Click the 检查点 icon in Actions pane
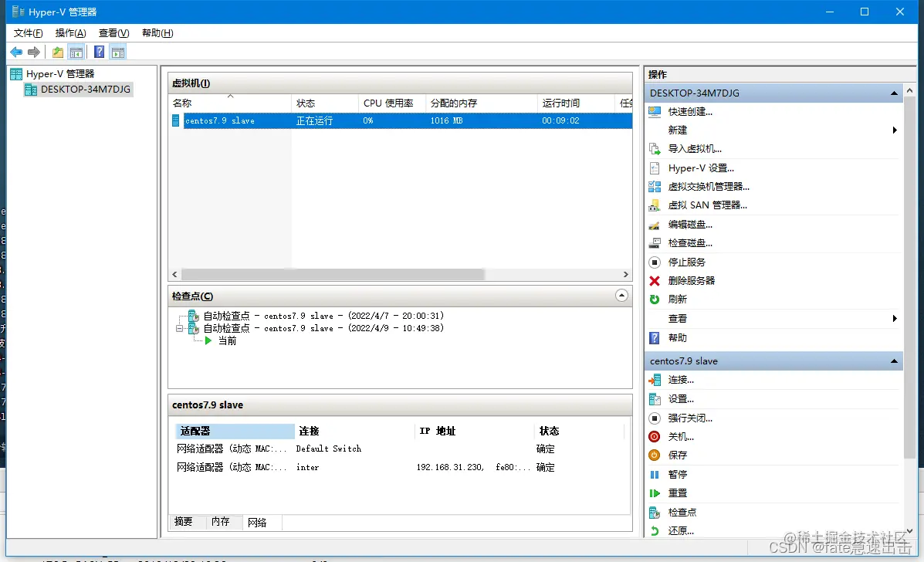 [x=655, y=513]
